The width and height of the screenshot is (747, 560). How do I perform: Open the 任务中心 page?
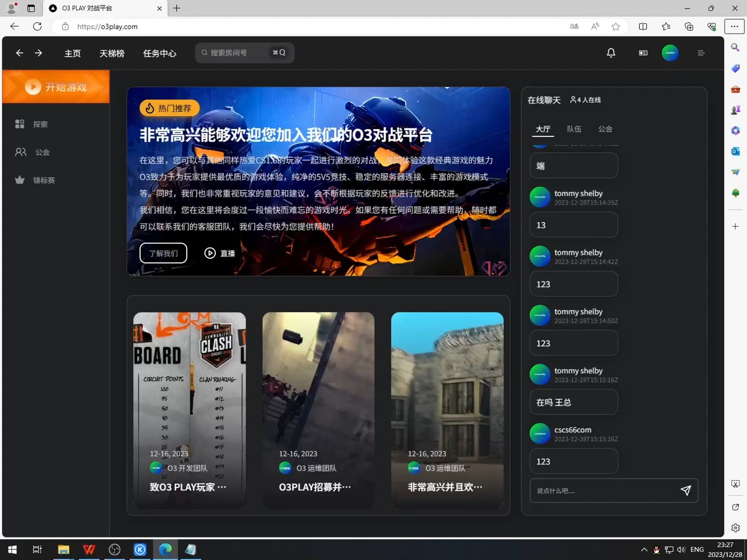[x=160, y=53]
